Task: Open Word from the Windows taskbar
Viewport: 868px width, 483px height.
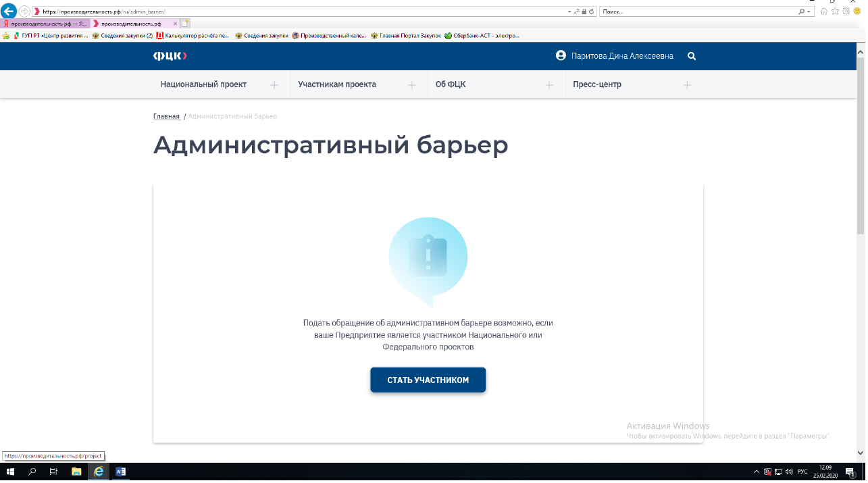Action: [121, 472]
